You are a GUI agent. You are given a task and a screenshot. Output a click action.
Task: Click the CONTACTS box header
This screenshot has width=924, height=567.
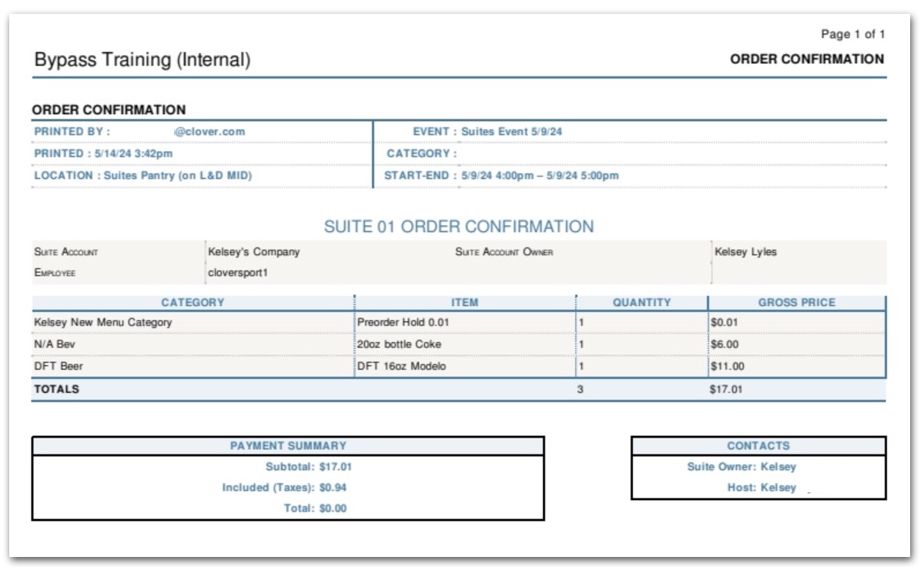(x=758, y=445)
